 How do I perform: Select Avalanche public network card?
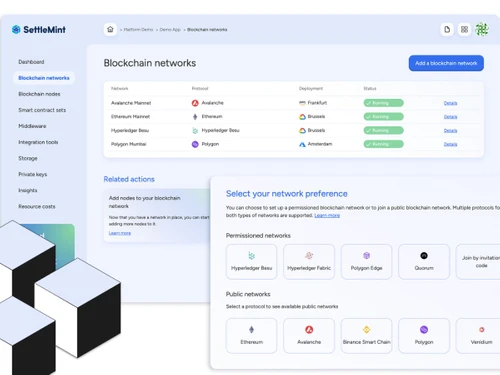tap(309, 336)
